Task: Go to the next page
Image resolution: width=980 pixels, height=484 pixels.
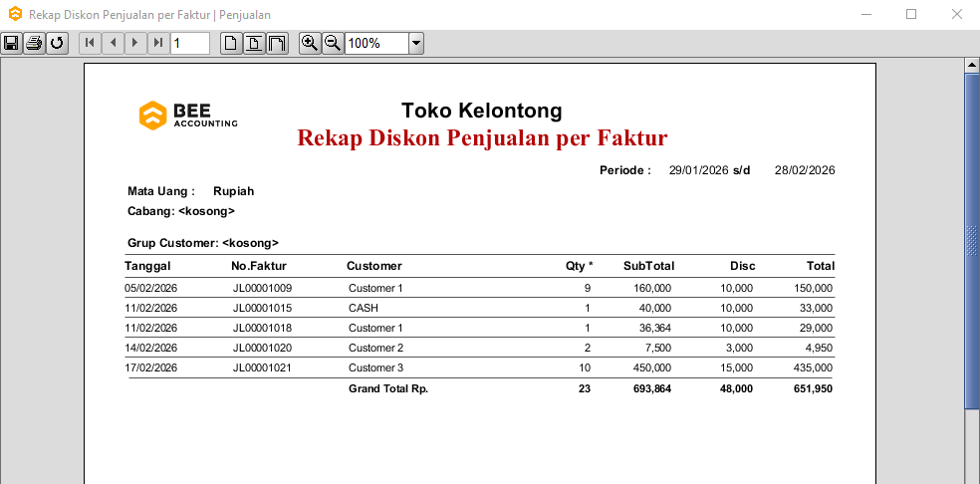Action: click(135, 43)
